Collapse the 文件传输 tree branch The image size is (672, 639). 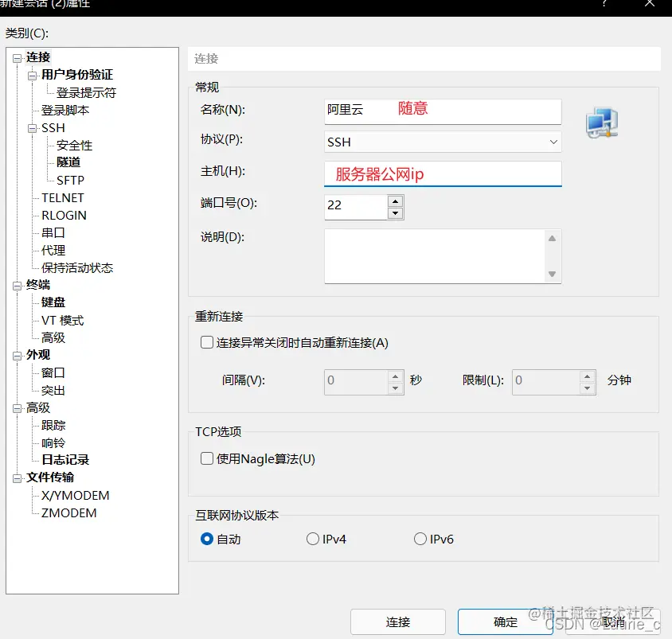[x=17, y=477]
